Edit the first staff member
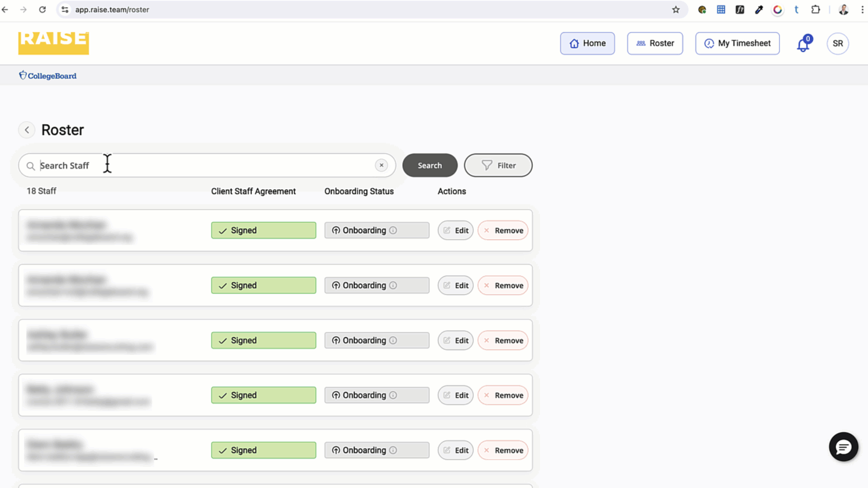The height and width of the screenshot is (488, 868). pyautogui.click(x=455, y=231)
